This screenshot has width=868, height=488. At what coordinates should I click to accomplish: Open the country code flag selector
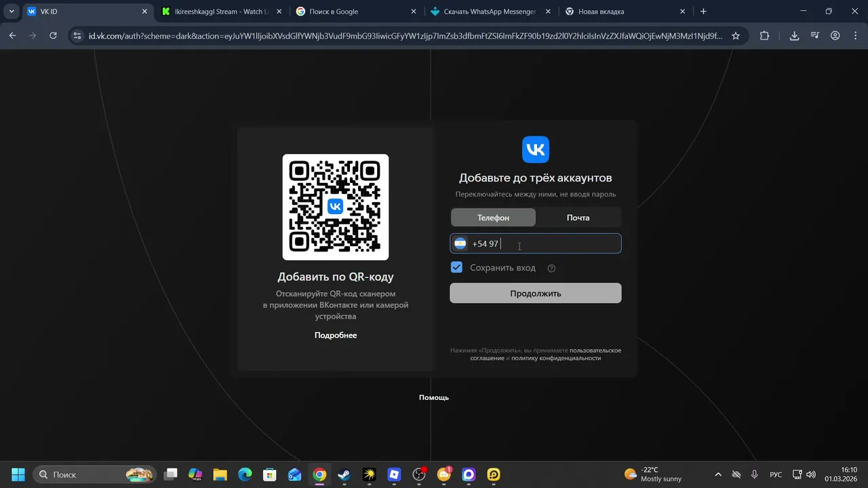(460, 243)
